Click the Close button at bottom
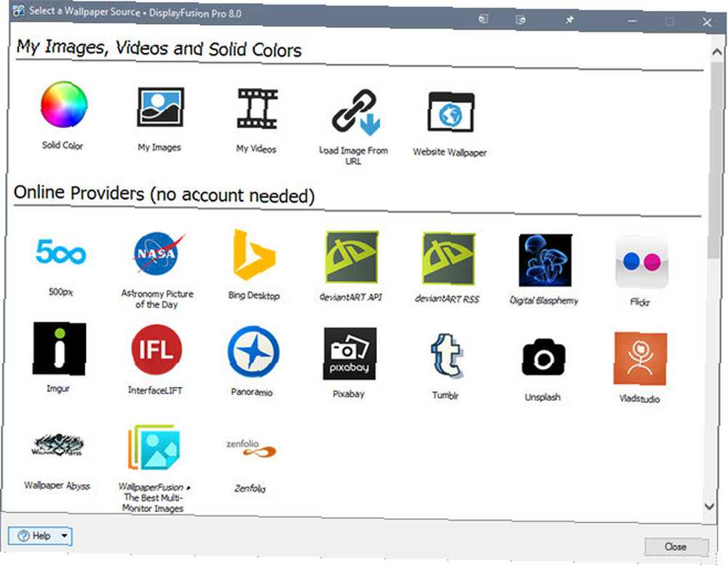Image resolution: width=728 pixels, height=566 pixels. coord(676,547)
